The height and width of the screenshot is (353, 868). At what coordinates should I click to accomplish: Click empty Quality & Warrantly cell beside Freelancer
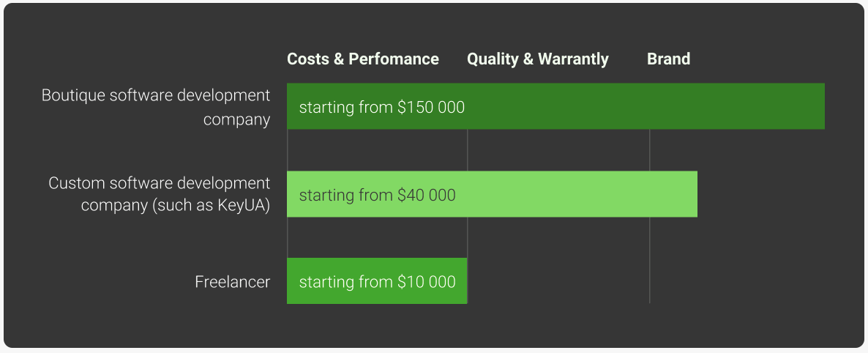558,280
